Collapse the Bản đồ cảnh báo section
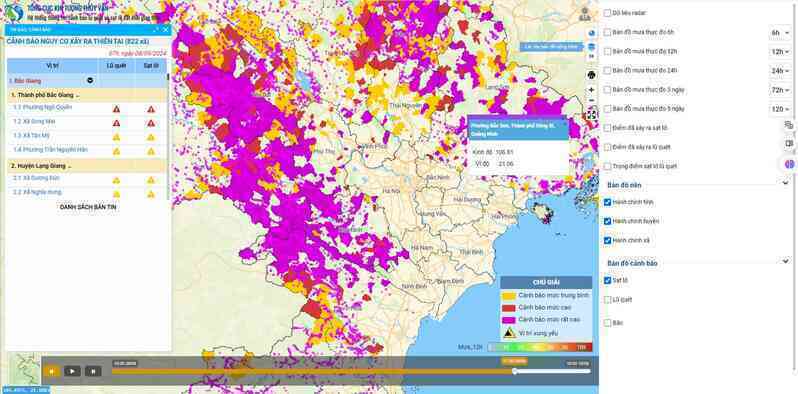The width and height of the screenshot is (798, 394). [x=785, y=261]
